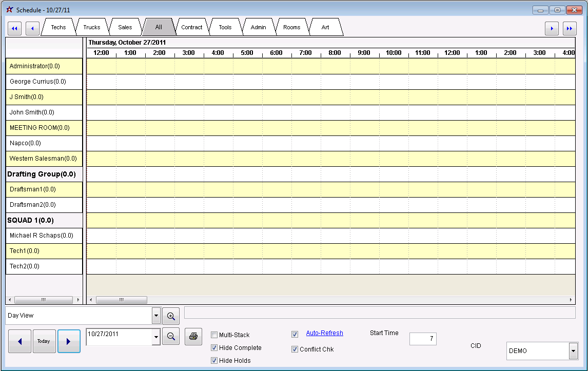Toggle the Conflict Chk checkbox
The height and width of the screenshot is (371, 588).
click(295, 349)
